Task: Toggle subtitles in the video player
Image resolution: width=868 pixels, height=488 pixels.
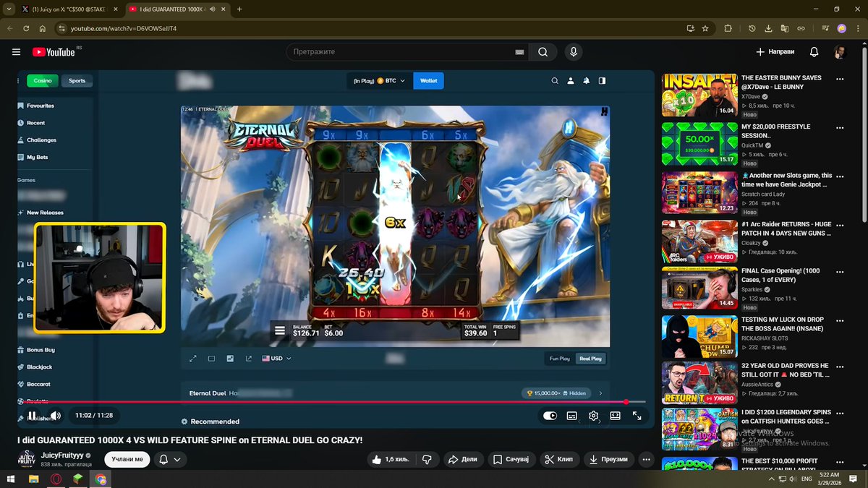Action: click(571, 416)
